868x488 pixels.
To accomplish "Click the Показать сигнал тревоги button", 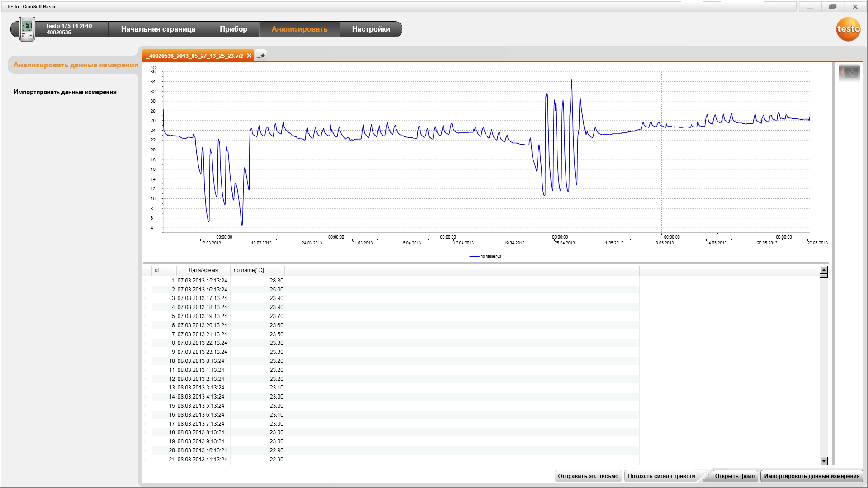I will pos(661,476).
